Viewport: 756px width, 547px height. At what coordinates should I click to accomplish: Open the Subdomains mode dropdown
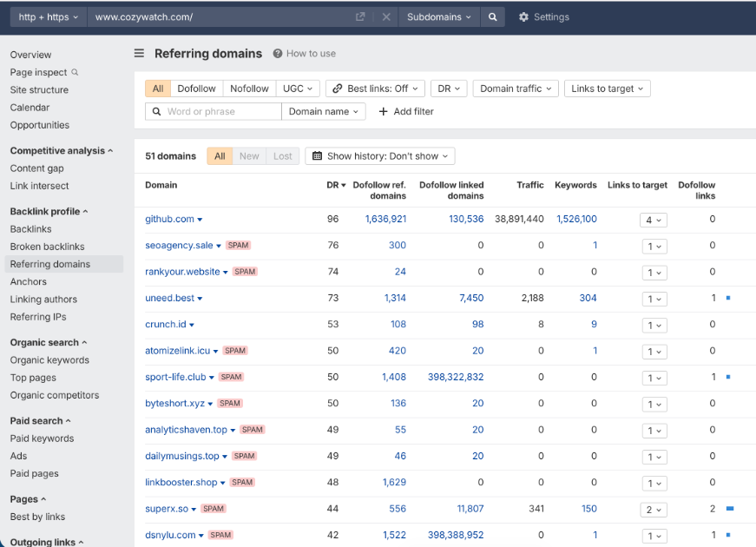[x=439, y=16]
